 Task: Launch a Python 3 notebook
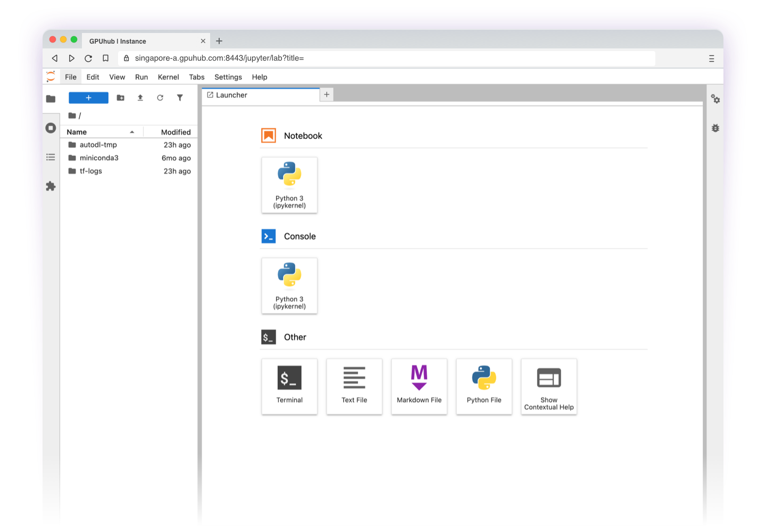coord(289,185)
